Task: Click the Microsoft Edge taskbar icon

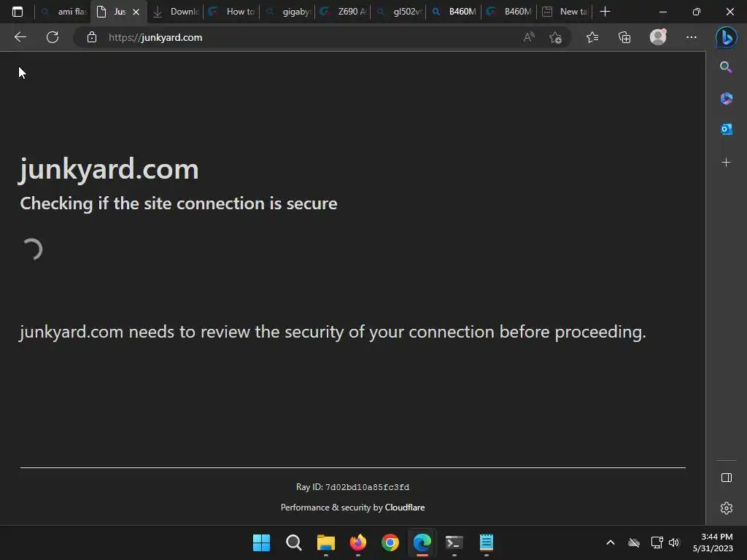Action: coord(422,542)
